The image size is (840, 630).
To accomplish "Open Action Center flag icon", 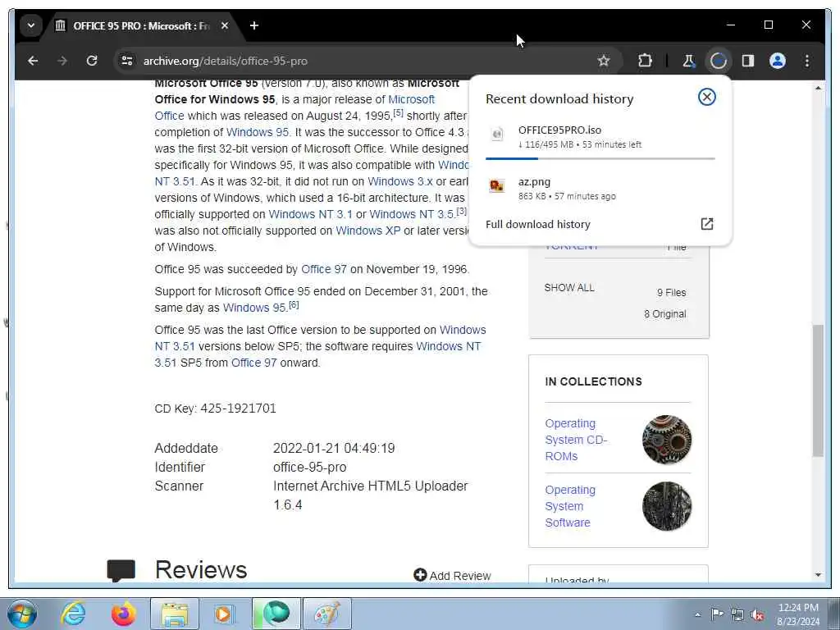I will click(x=717, y=614).
